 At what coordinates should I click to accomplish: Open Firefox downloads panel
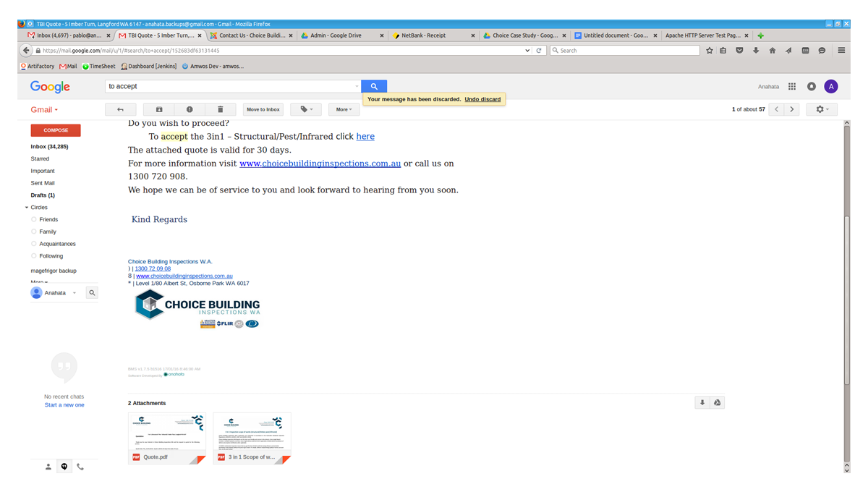coord(756,51)
